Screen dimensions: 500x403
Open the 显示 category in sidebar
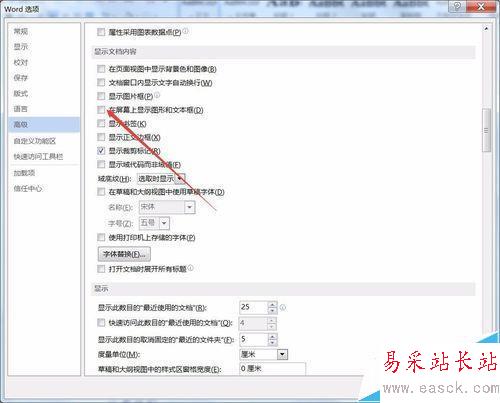[21, 47]
